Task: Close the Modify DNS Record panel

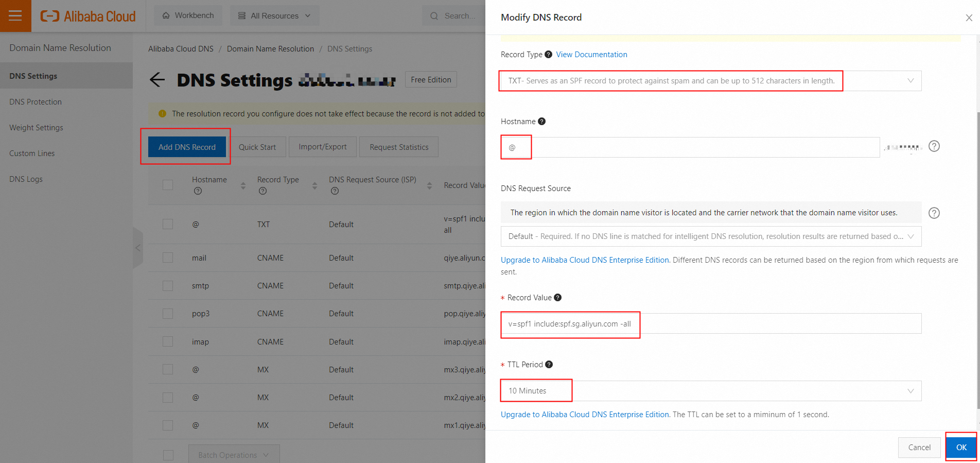Action: (969, 18)
